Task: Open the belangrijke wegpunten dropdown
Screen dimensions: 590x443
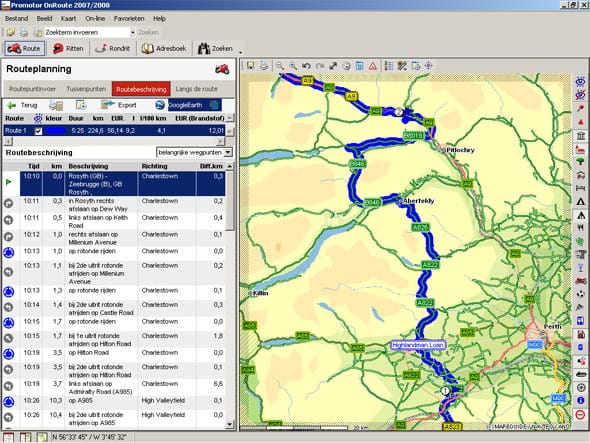Action: tap(228, 152)
